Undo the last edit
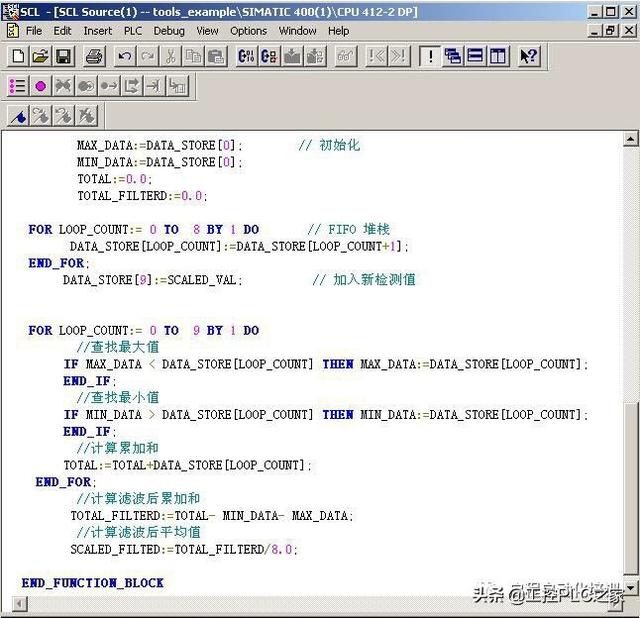This screenshot has width=640, height=618. (x=125, y=56)
